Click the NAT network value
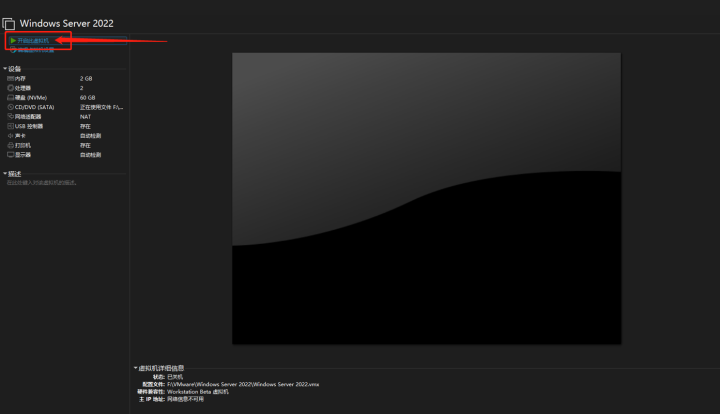 pyautogui.click(x=85, y=117)
